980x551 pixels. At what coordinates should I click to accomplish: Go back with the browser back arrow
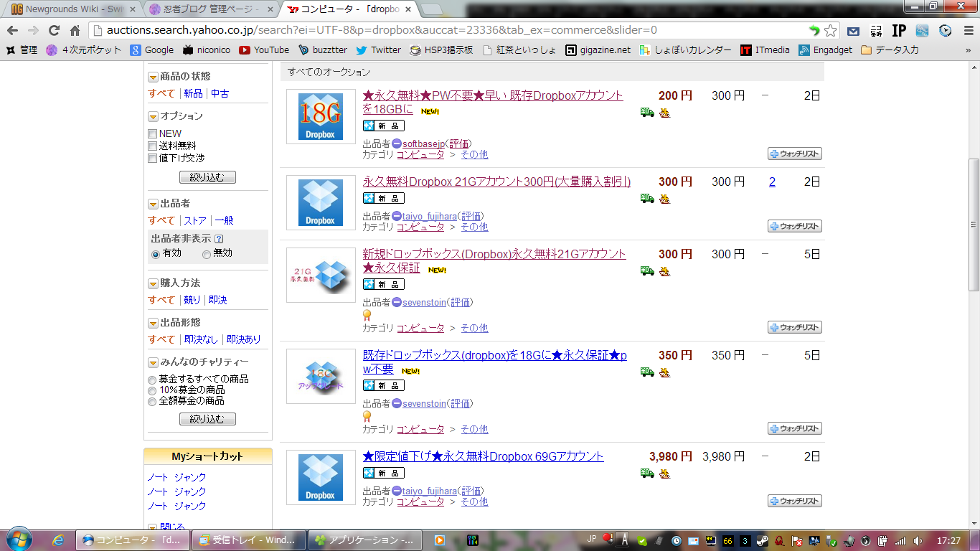13,30
